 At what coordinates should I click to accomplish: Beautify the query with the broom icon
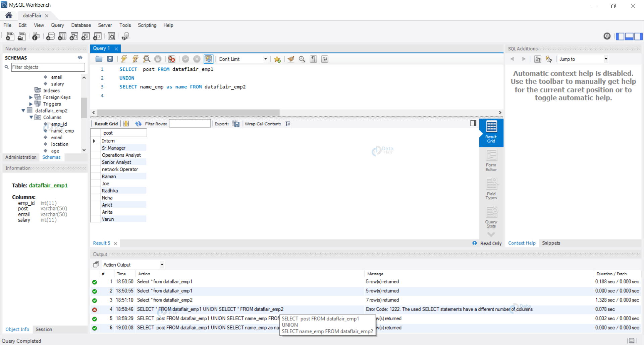290,59
